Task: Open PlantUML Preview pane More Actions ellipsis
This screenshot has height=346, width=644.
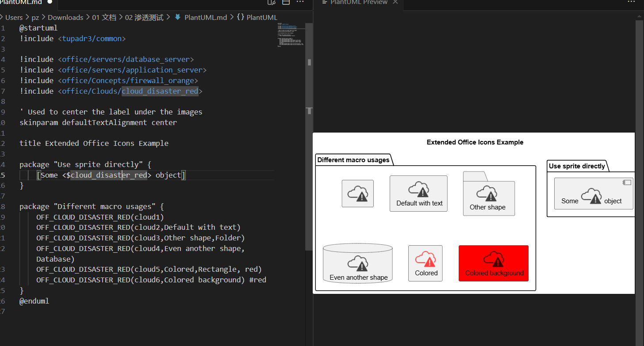Action: 631,2
